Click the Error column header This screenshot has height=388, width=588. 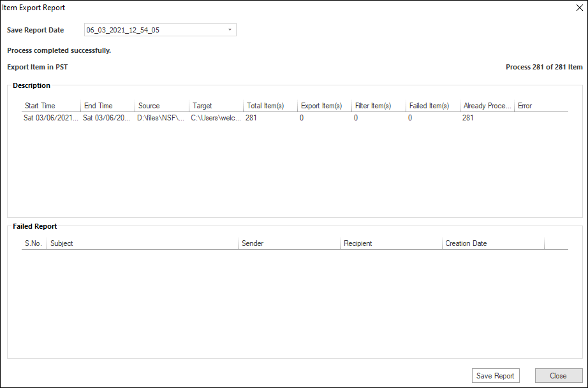(x=541, y=106)
